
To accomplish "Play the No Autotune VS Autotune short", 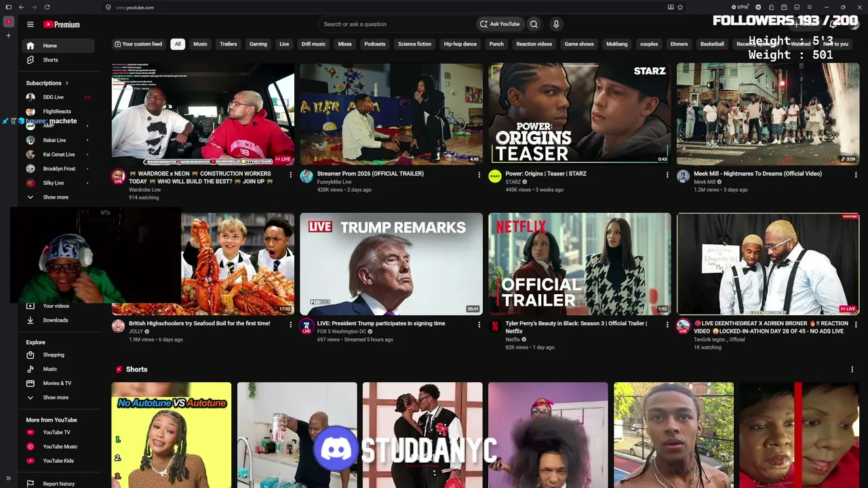I will click(172, 435).
